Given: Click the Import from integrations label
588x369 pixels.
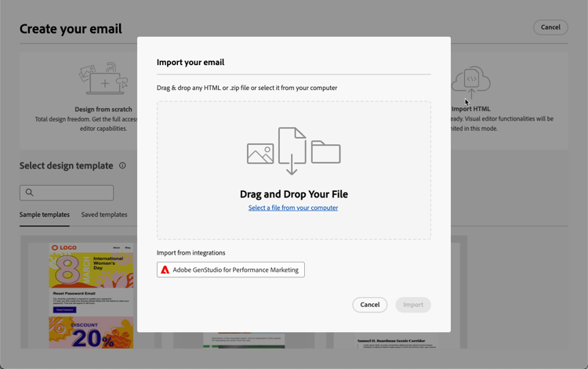Looking at the screenshot, I should (x=191, y=253).
